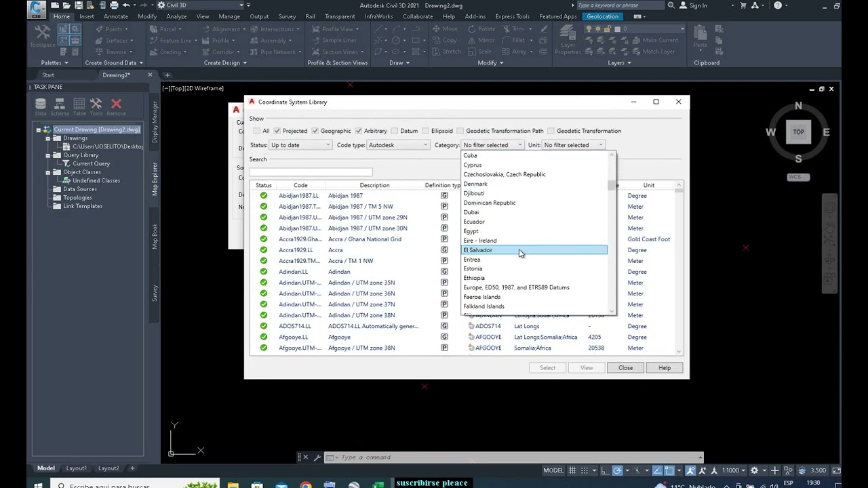Viewport: 868px width, 488px height.
Task: Click the Paste clipboard icon
Action: click(700, 36)
